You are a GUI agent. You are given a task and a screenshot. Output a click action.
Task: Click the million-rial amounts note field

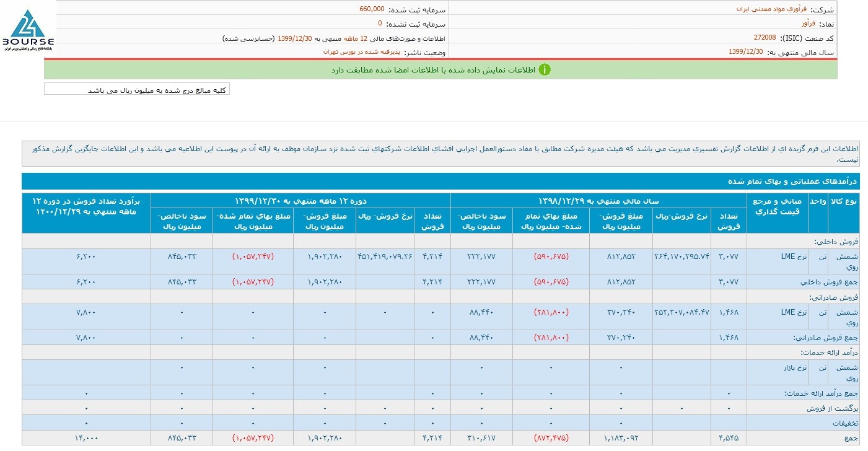137,90
